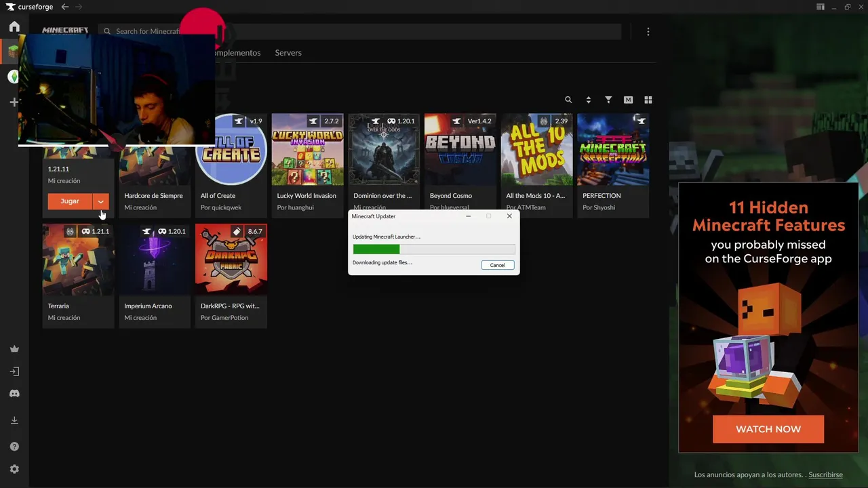Screen dimensions: 868x488
Task: Open the downloads icon in sidebar
Action: [x=14, y=421]
